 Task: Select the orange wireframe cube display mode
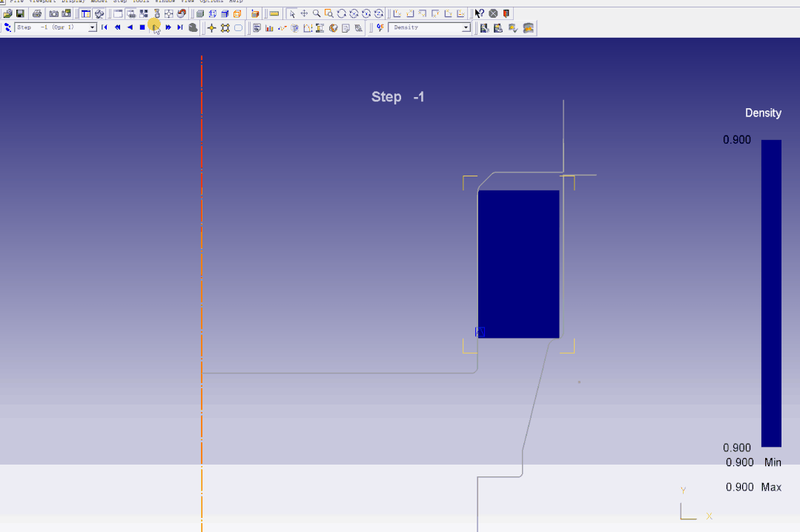(237, 14)
